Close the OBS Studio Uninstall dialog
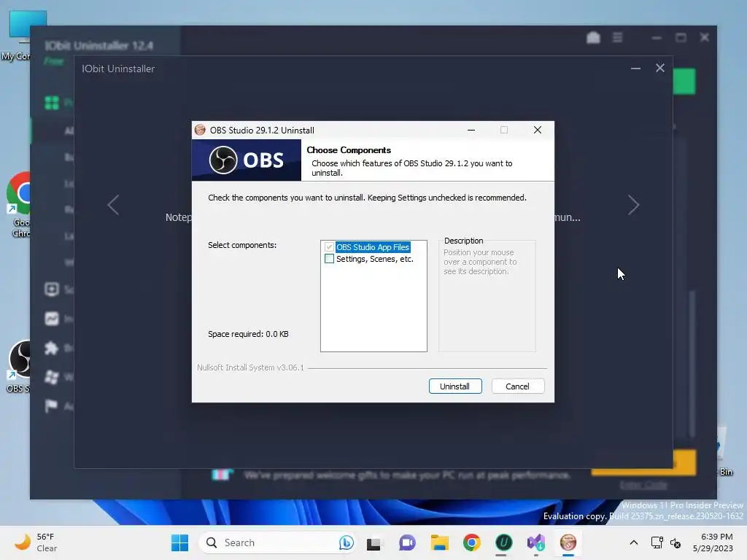This screenshot has width=747, height=560. click(538, 130)
